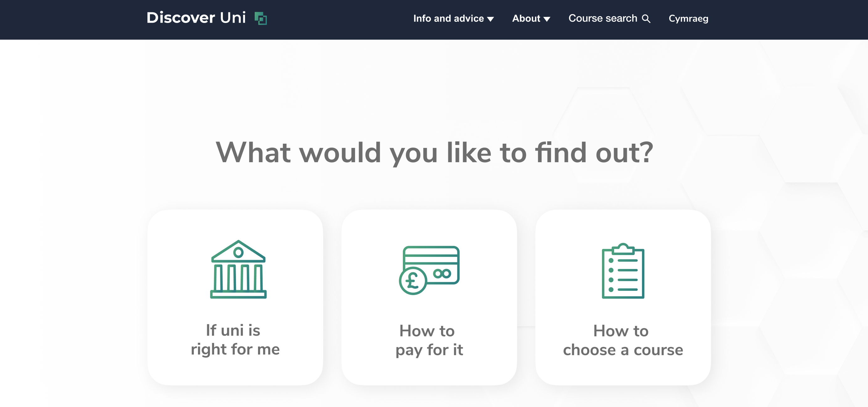Click the Discover Uni square logo icon
The height and width of the screenshot is (407, 868).
pyautogui.click(x=260, y=18)
